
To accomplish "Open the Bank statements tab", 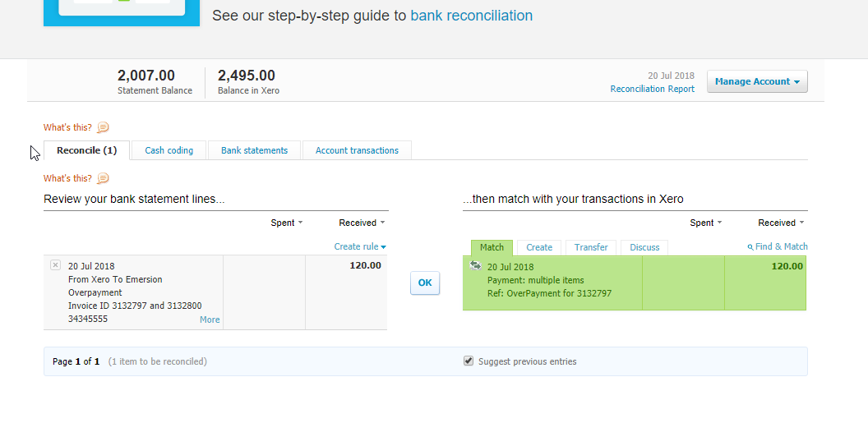I will click(x=254, y=150).
